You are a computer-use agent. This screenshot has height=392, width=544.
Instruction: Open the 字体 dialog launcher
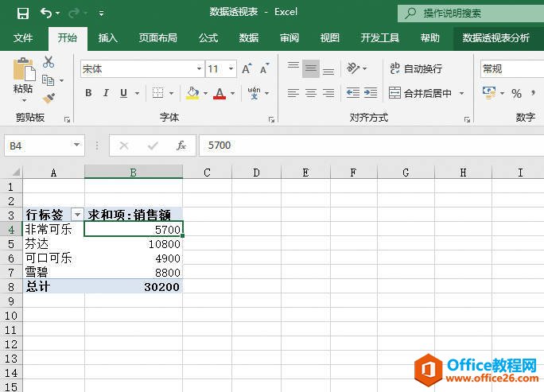[271, 120]
